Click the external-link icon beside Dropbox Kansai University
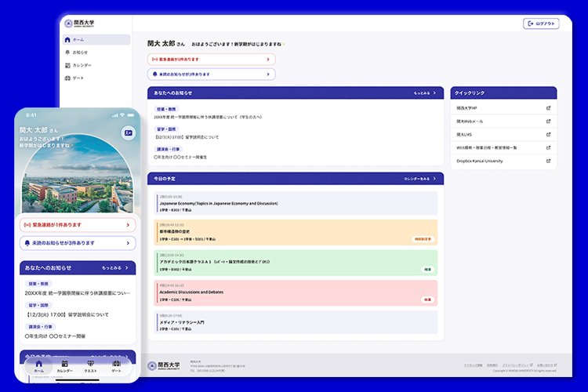 548,161
